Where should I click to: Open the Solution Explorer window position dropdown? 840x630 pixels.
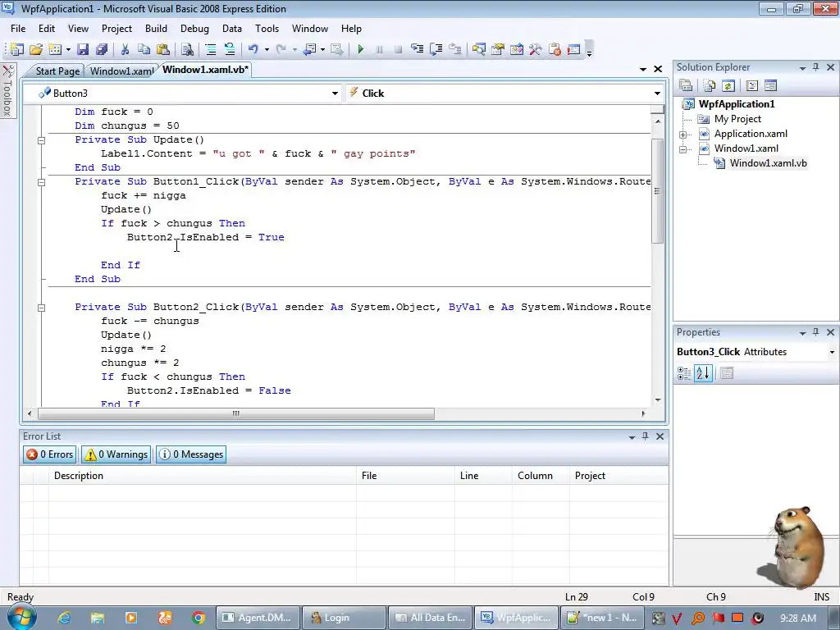(802, 67)
